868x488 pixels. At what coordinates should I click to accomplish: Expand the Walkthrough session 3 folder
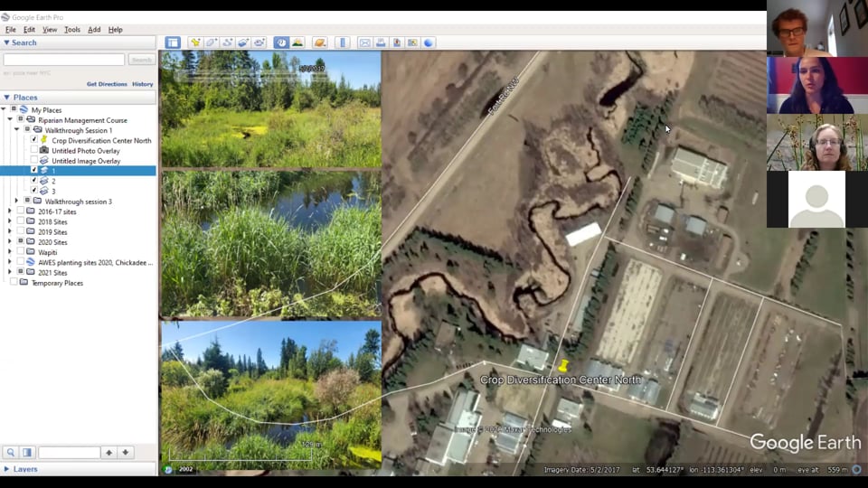pos(16,201)
